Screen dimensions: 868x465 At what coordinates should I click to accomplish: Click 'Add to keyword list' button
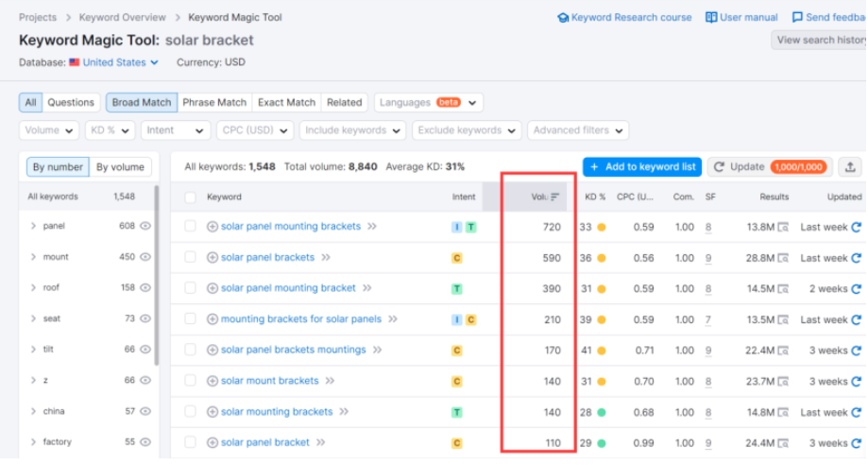[x=642, y=167]
